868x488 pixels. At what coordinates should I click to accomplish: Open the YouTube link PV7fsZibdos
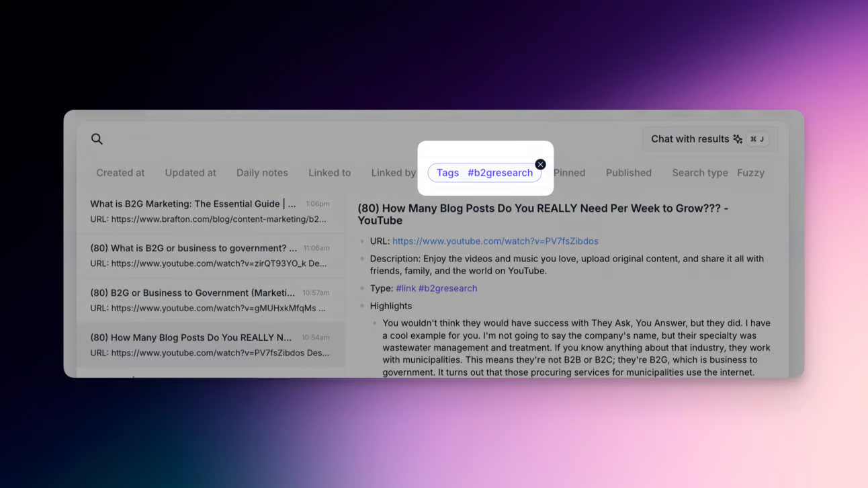495,241
